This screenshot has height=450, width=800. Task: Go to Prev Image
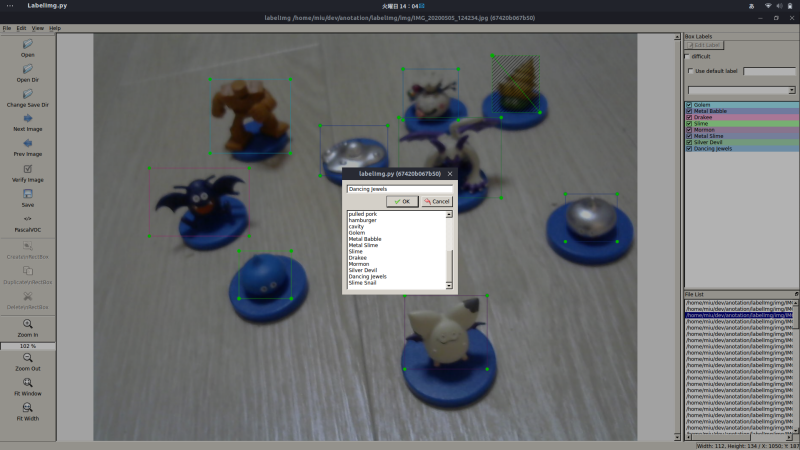point(28,143)
